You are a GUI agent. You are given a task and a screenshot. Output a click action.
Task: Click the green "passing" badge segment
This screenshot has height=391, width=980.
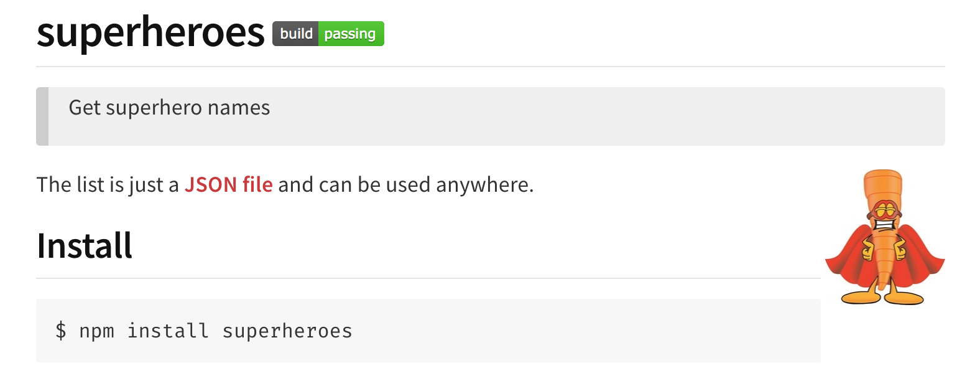point(351,34)
